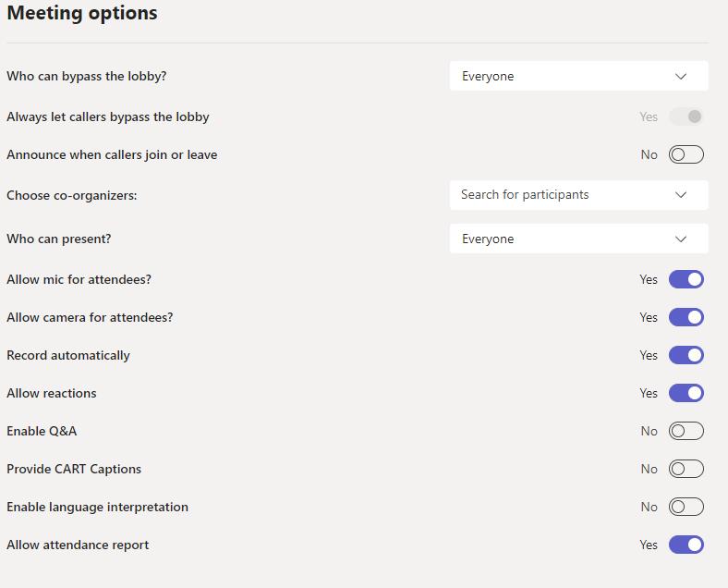Toggle 'Always let callers bypass the lobby' switch
728x588 pixels.
pos(686,116)
